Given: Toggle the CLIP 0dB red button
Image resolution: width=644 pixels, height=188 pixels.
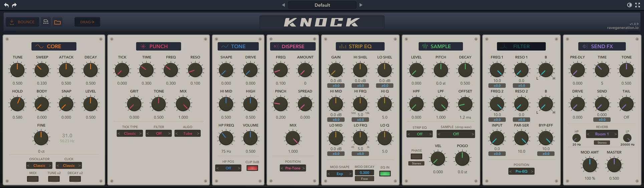Looking at the screenshot, I should (x=252, y=168).
